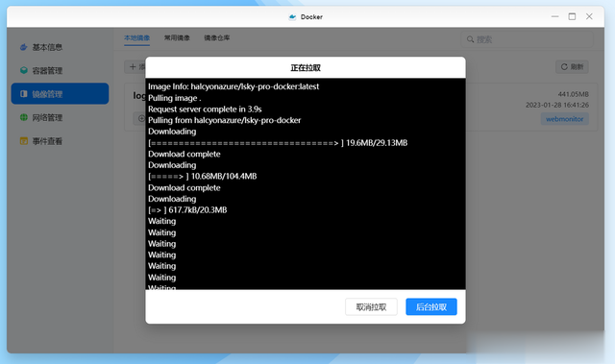
Task: Maximize the Docker window
Action: pos(572,16)
